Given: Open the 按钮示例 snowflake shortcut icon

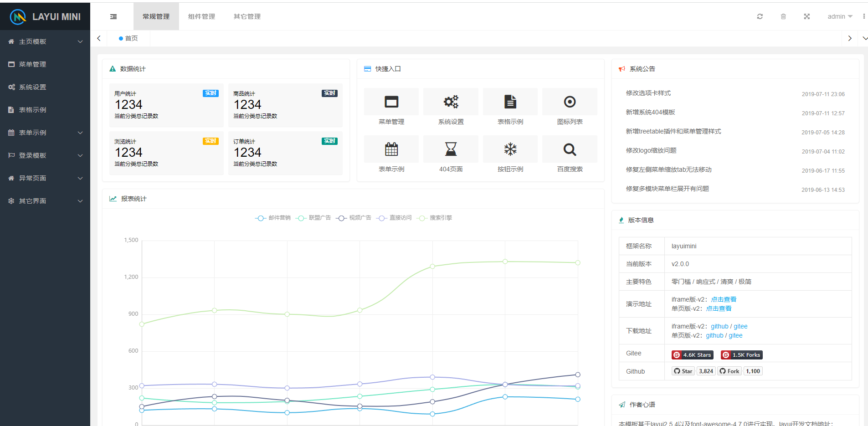Looking at the screenshot, I should pos(510,149).
